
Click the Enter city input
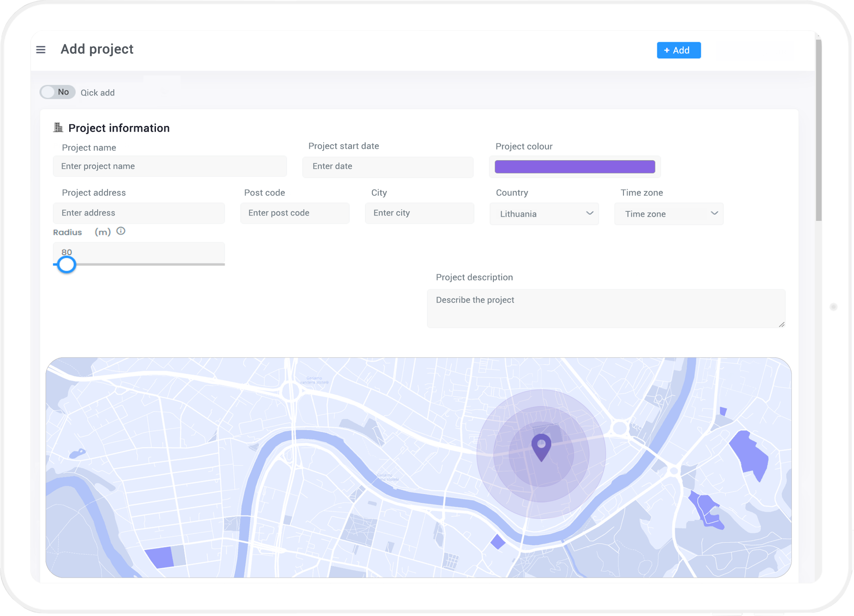tap(419, 213)
